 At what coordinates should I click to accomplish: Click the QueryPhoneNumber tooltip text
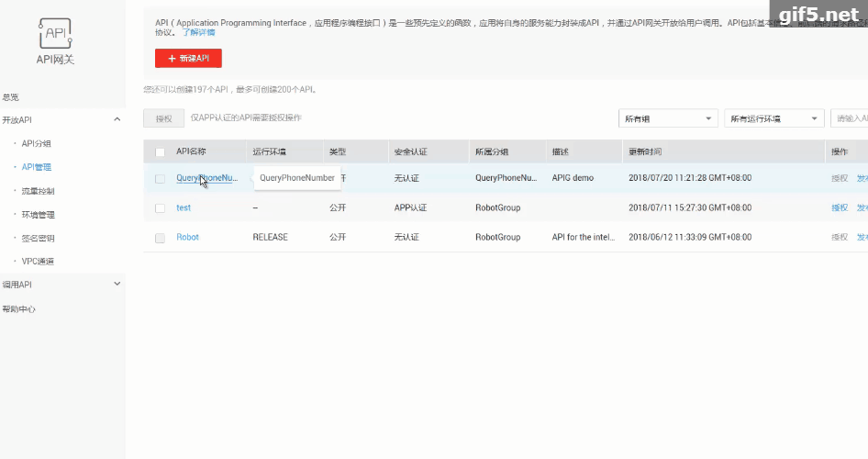[x=297, y=178]
